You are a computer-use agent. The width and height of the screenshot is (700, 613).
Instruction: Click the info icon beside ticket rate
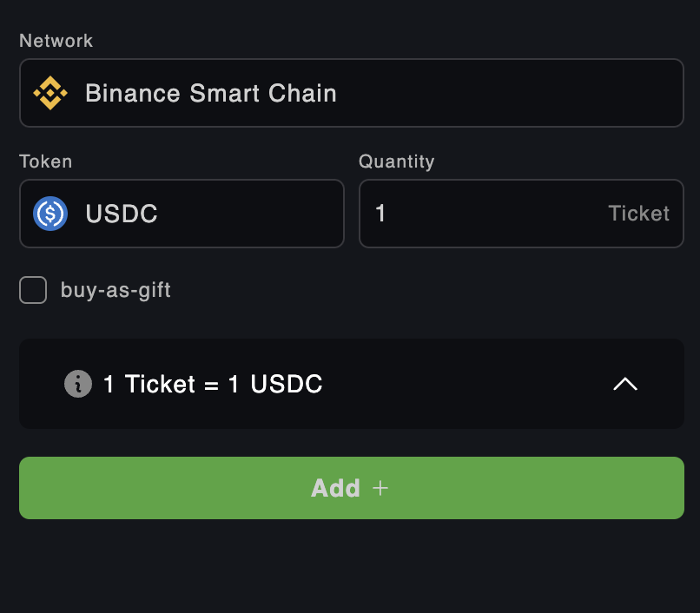(78, 384)
